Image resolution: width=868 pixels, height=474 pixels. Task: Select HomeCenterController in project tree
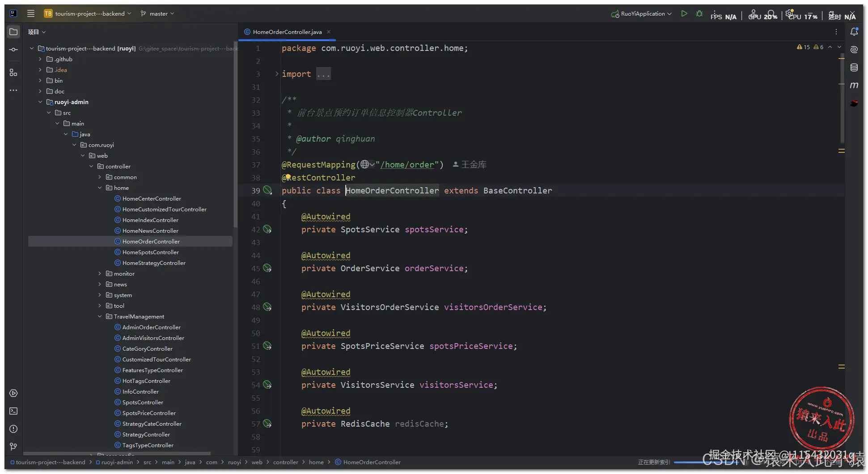pos(152,198)
